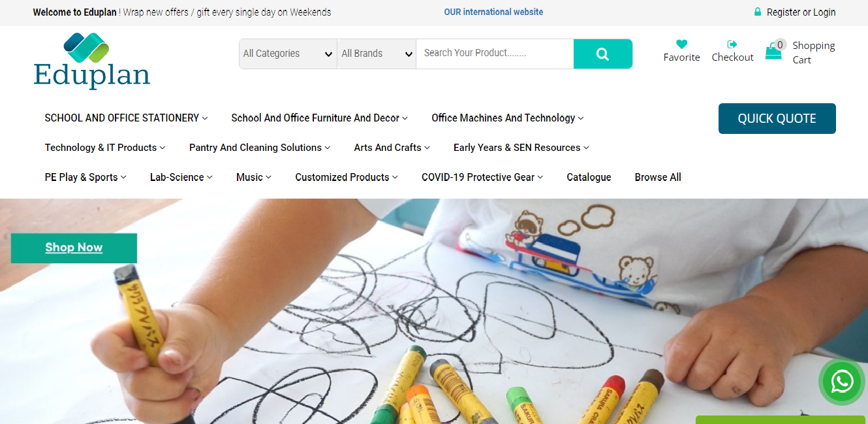868x424 pixels.
Task: Open Early Years & SEN Resources menu
Action: tap(521, 148)
